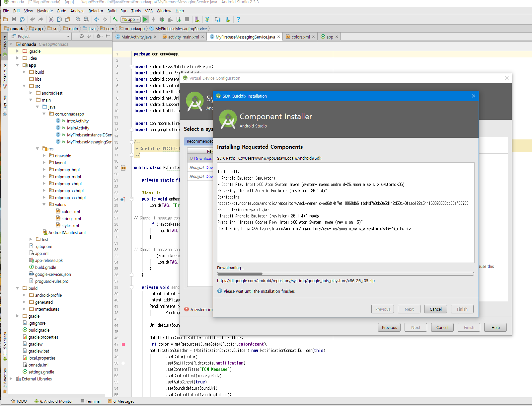
Task: Expand the .gradle folder in project tree
Action: pyautogui.click(x=18, y=51)
